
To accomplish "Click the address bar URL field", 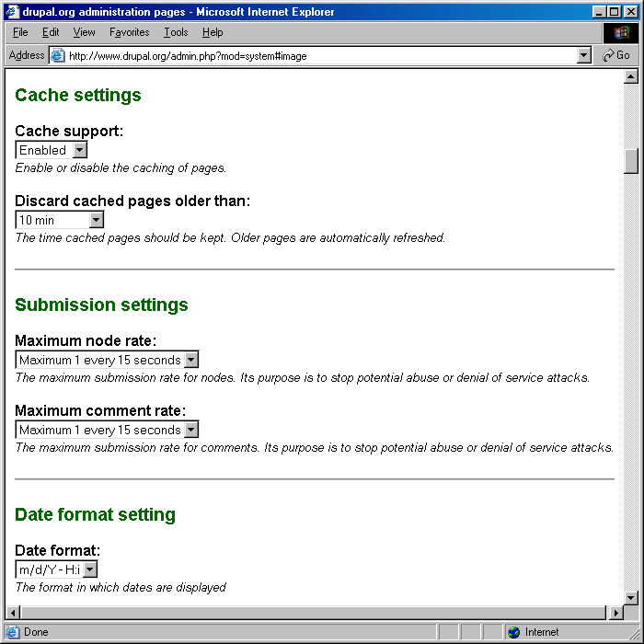I will pos(322,56).
